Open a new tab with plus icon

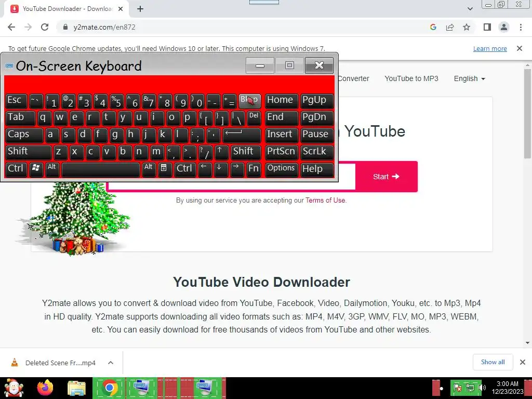[140, 9]
